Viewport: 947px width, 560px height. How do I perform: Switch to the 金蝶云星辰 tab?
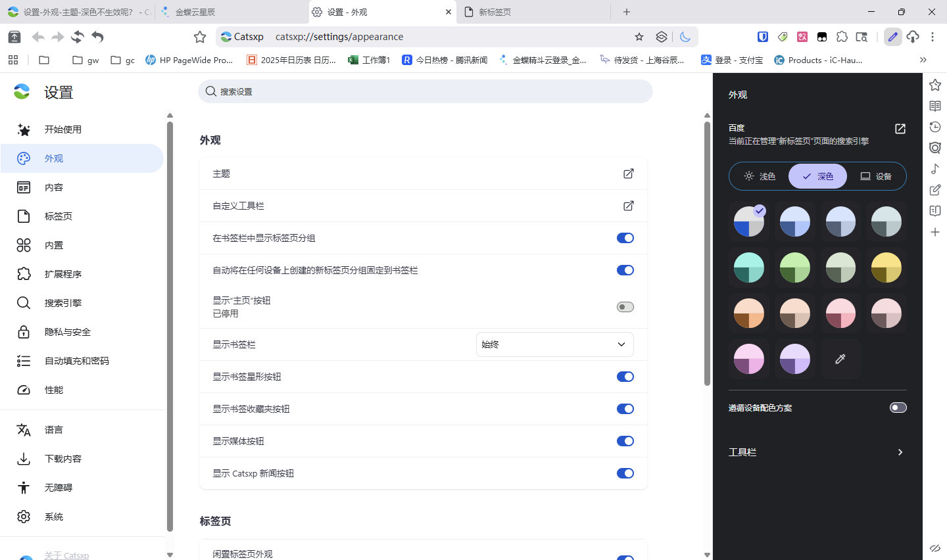[230, 12]
